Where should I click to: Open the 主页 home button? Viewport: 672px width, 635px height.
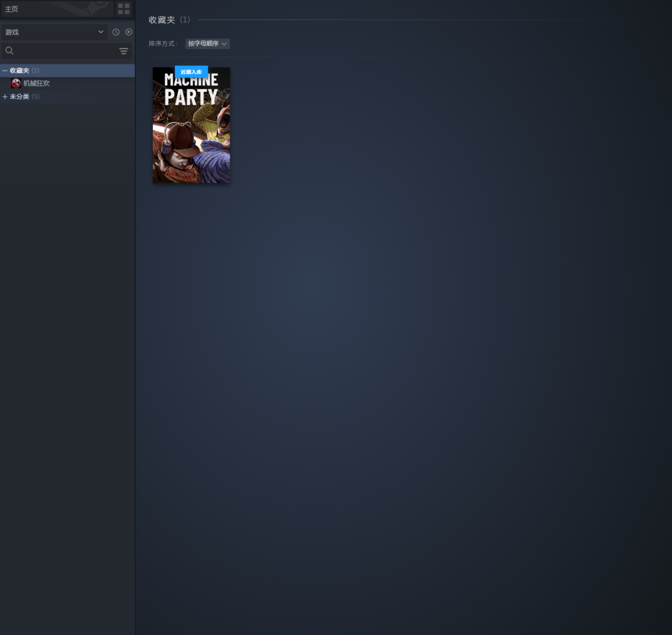point(57,9)
